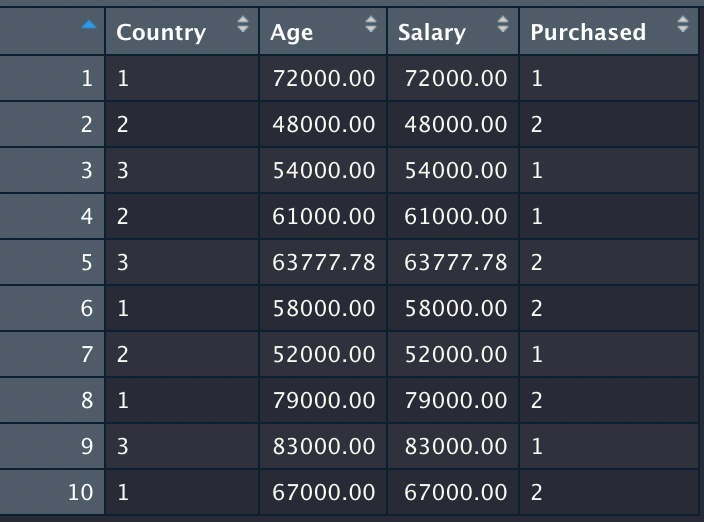Viewport: 704px width, 522px height.
Task: Click Age cell 52000.00 in row 7
Action: click(324, 355)
